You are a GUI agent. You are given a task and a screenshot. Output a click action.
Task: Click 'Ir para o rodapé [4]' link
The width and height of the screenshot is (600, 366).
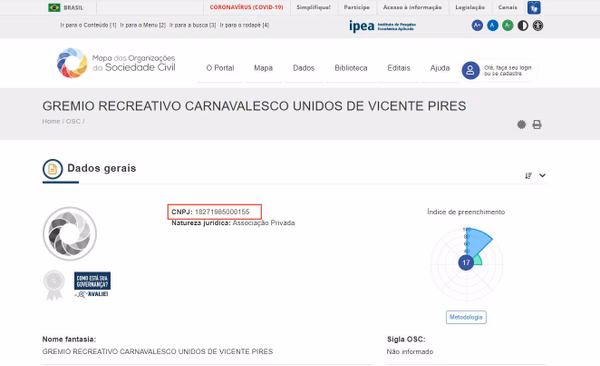(x=244, y=25)
